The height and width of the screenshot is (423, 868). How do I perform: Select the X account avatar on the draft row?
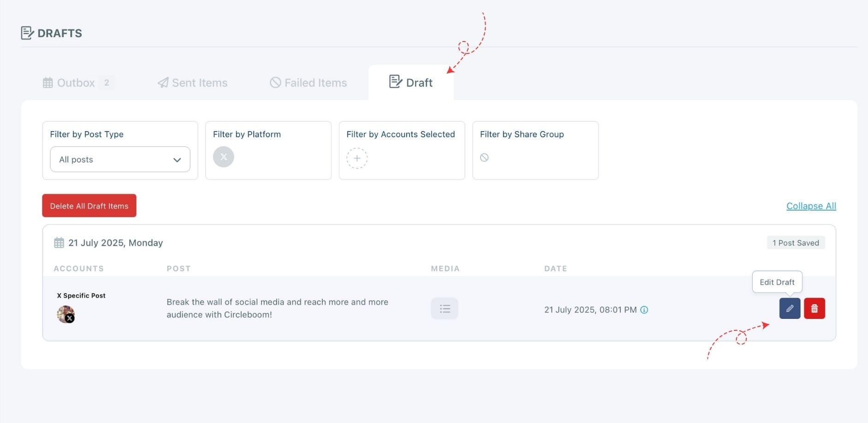[65, 314]
